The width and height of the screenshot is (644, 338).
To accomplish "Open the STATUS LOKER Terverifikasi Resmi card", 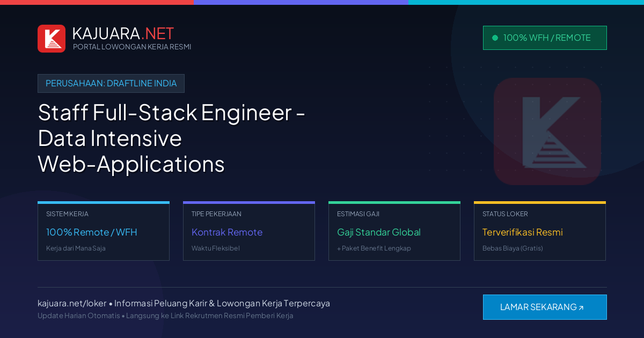I will tap(540, 231).
